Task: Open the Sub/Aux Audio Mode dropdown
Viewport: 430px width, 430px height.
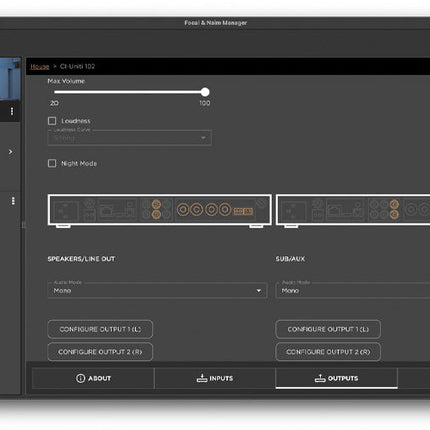Action: (353, 291)
